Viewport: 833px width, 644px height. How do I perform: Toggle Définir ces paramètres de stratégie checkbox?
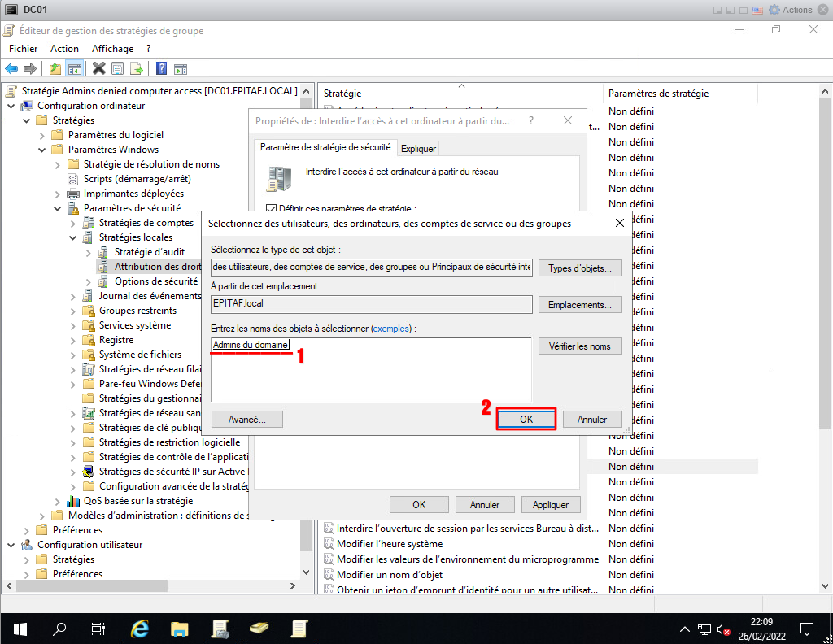(x=272, y=208)
